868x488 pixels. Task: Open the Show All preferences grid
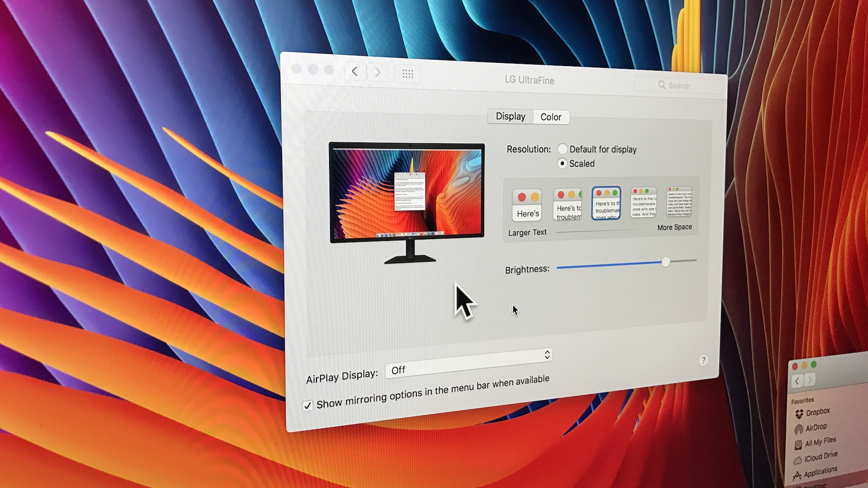(408, 74)
